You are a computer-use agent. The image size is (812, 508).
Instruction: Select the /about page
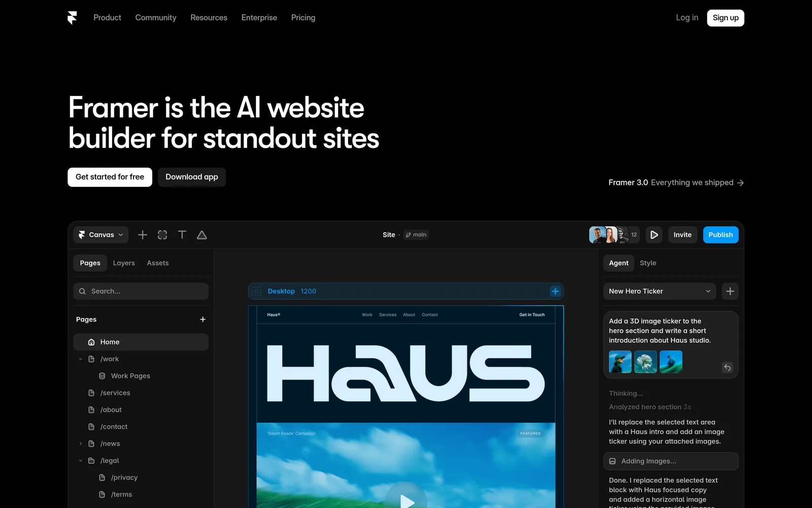coord(111,410)
